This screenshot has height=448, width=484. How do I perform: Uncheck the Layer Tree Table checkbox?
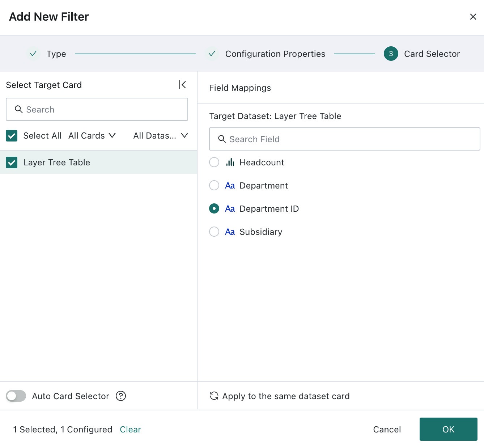(x=12, y=162)
